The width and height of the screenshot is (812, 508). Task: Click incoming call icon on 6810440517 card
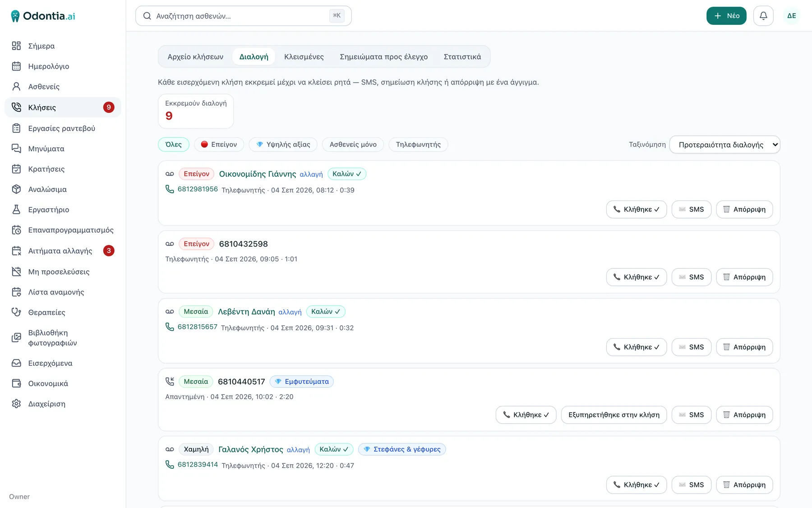point(170,382)
